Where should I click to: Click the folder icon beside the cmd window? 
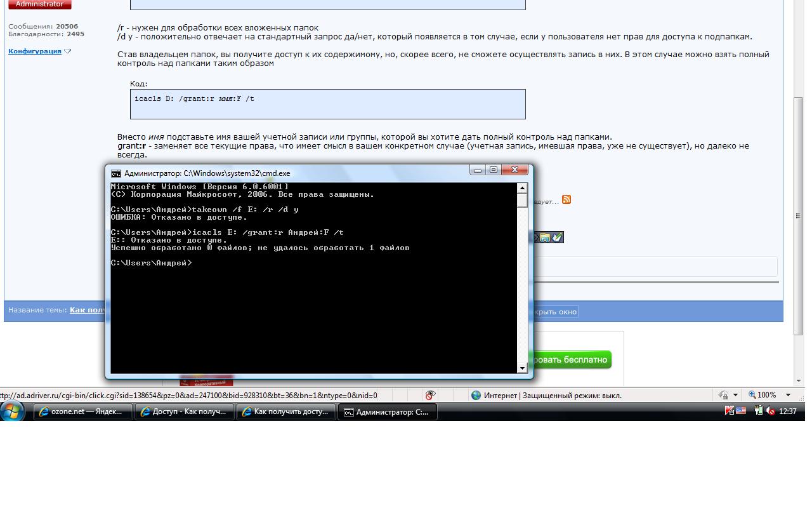(x=545, y=237)
